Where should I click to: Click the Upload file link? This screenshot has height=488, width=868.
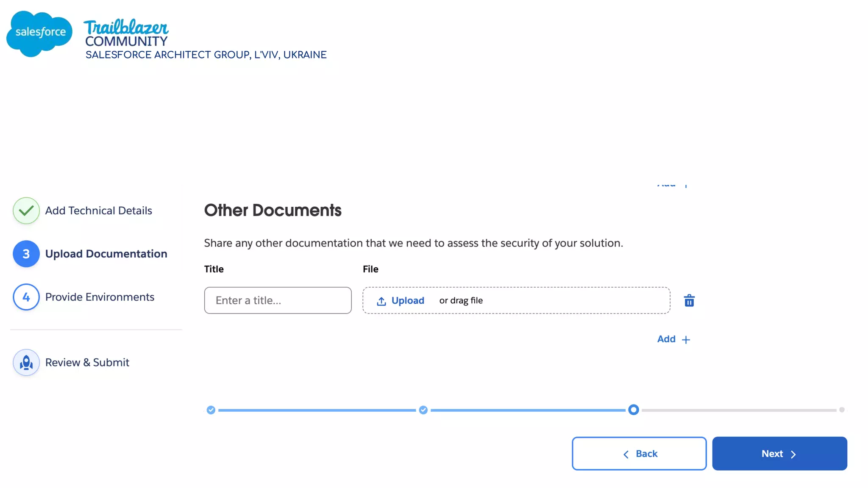click(407, 301)
